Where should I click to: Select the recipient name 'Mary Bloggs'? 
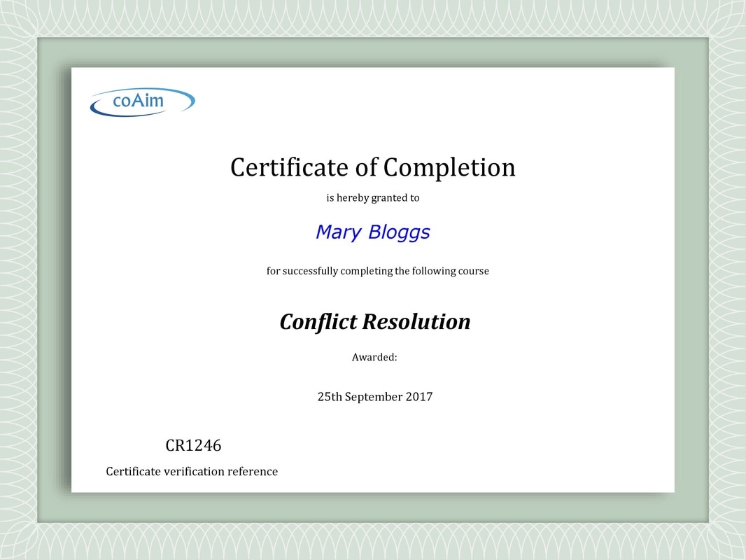click(372, 232)
